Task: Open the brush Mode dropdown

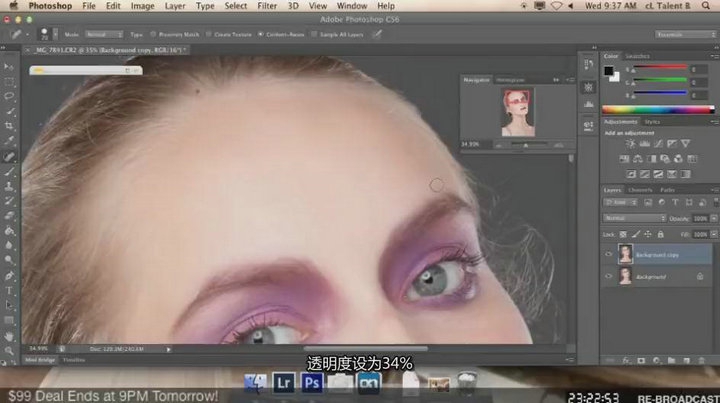Action: click(103, 33)
